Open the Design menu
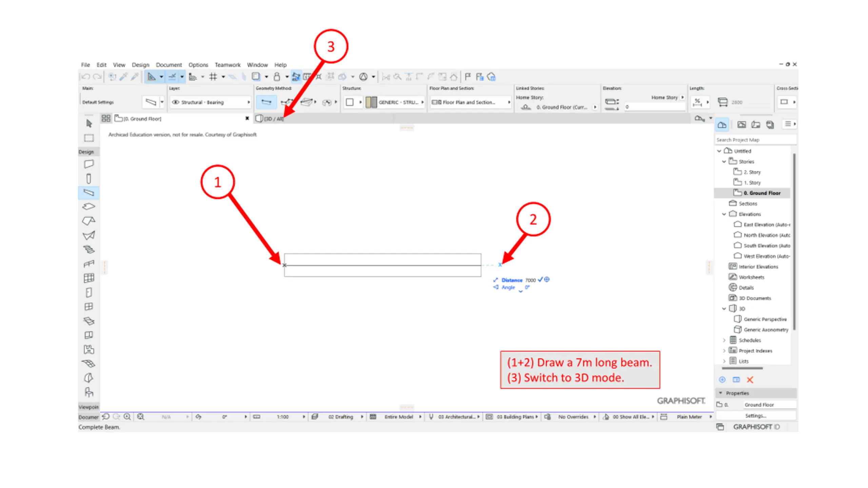868x488 pixels. coord(140,65)
